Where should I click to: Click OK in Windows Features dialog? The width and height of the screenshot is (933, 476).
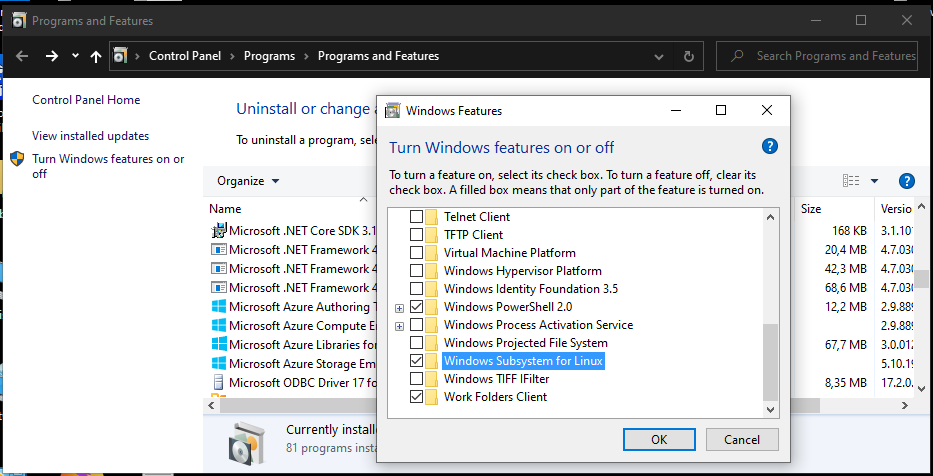click(659, 440)
